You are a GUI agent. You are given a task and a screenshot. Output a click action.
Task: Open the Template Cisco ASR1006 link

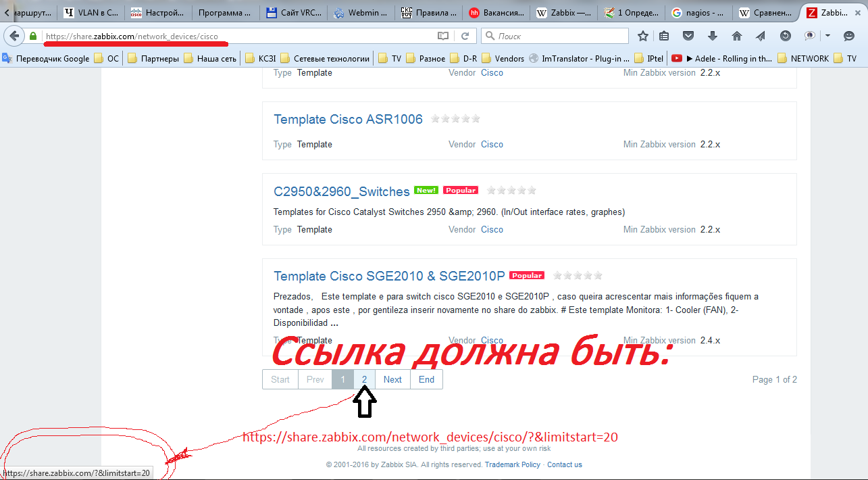pyautogui.click(x=348, y=120)
